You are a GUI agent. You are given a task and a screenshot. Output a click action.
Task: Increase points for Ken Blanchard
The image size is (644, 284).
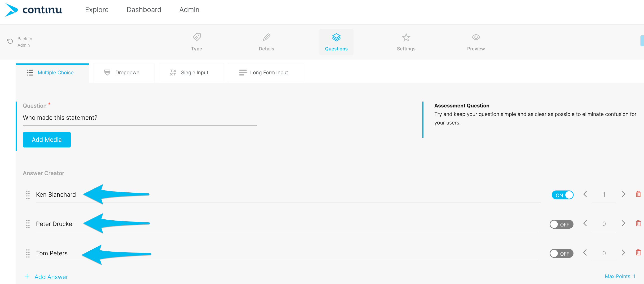coord(623,194)
